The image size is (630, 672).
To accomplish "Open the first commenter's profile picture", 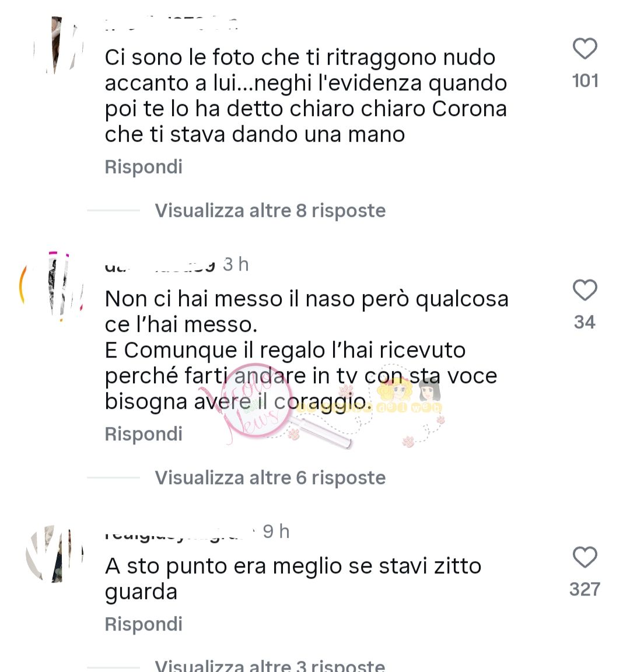I will pos(57,45).
